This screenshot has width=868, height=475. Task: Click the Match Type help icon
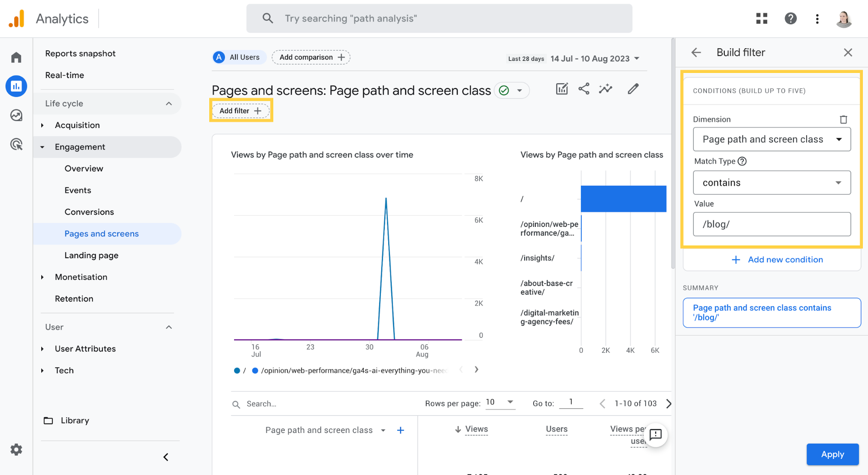[x=742, y=161]
